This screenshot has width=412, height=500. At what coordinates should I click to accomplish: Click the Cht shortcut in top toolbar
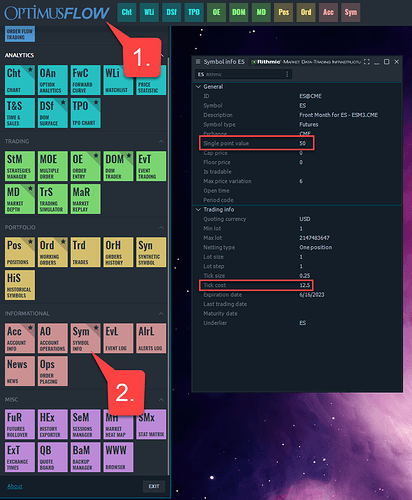127,12
